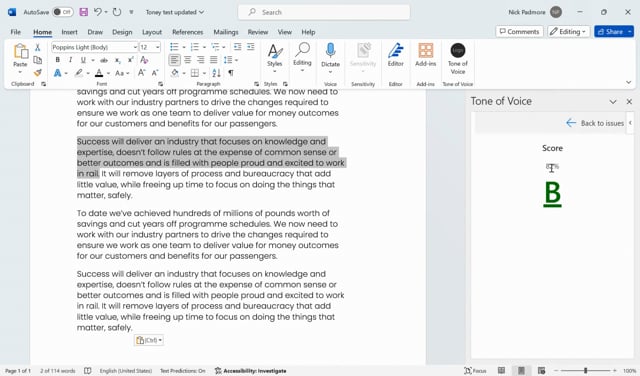Screen dimensions: 640x376
Task: Click the Redo arrow icon
Action: point(117,12)
